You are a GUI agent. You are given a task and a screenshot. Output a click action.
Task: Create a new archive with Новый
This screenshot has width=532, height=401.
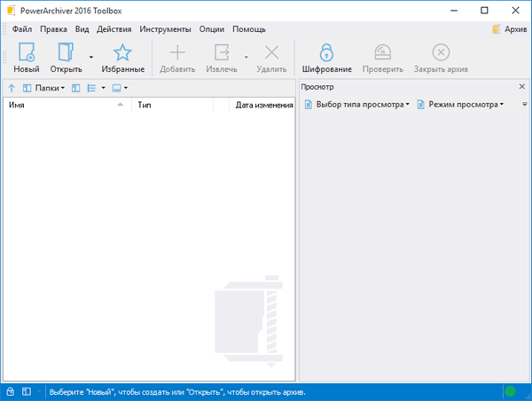(x=27, y=58)
